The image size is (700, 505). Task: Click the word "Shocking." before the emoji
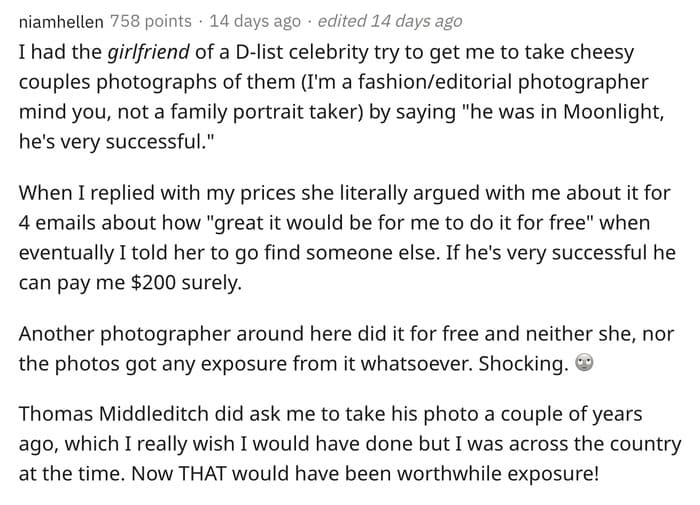coord(523,364)
